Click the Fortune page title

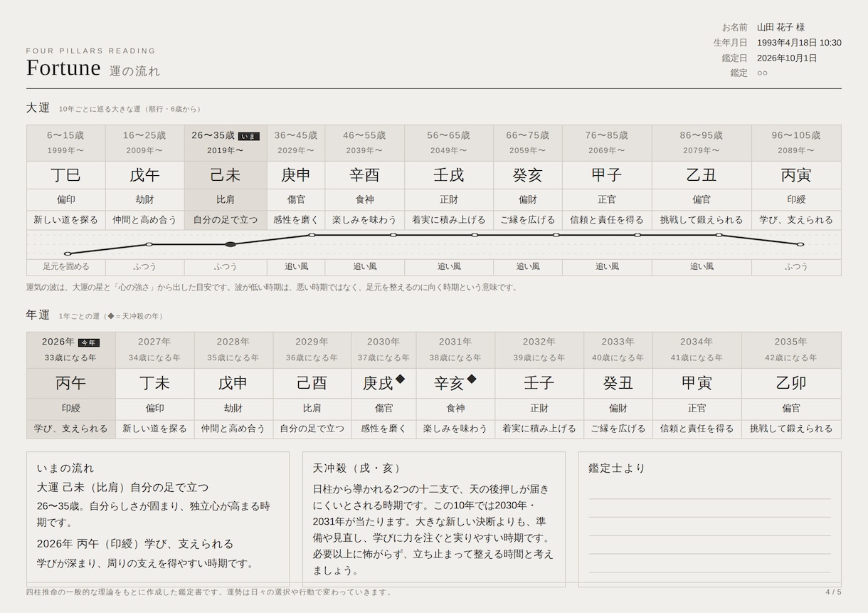(63, 68)
